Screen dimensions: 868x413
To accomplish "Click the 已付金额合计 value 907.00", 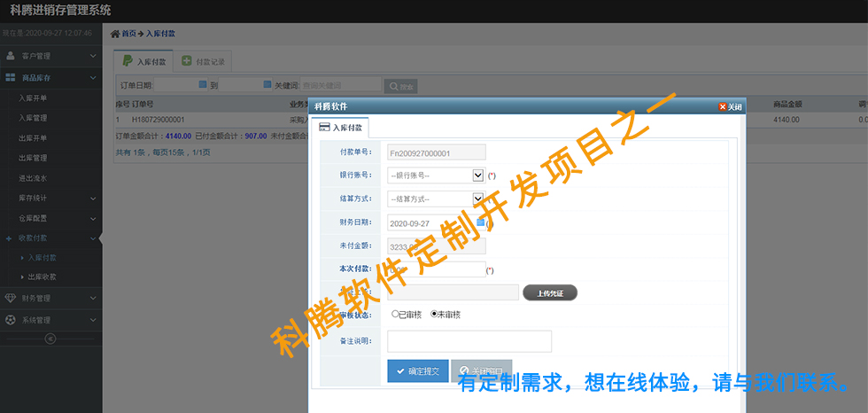I will click(x=256, y=136).
